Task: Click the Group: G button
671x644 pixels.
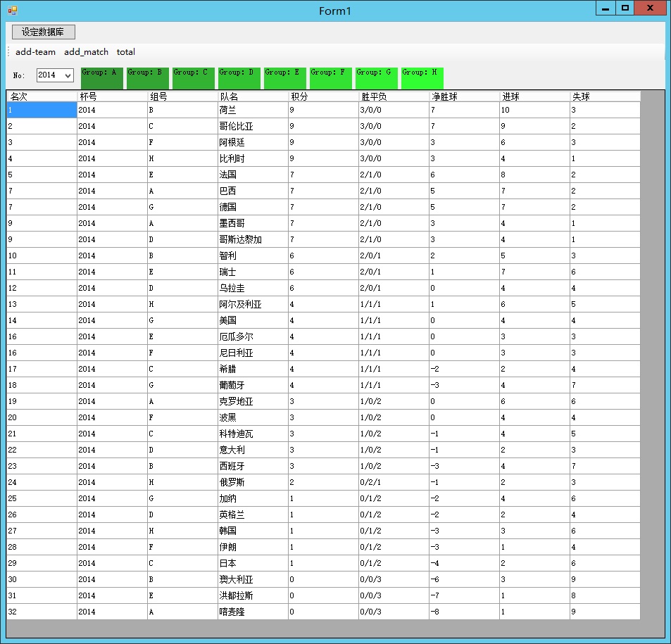Action: pyautogui.click(x=377, y=78)
